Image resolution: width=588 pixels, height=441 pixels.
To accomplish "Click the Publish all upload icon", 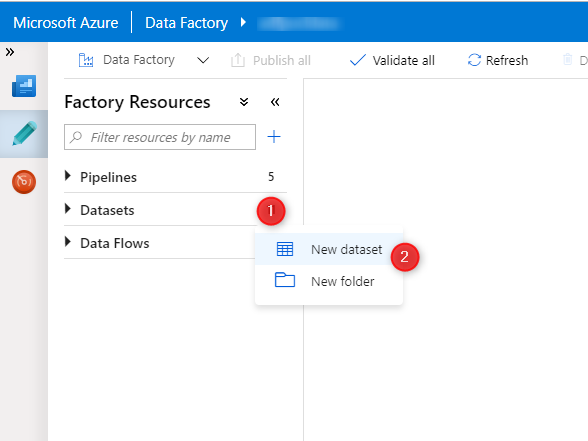I will pos(238,60).
